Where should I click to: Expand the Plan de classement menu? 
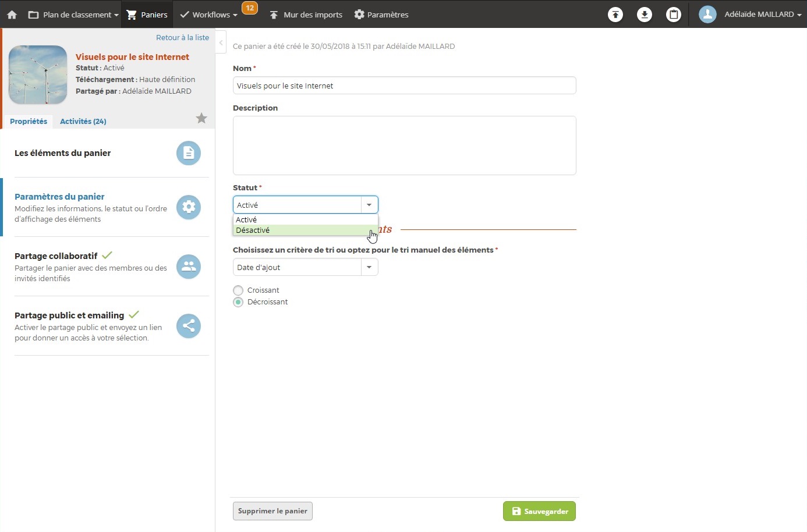[x=73, y=15]
